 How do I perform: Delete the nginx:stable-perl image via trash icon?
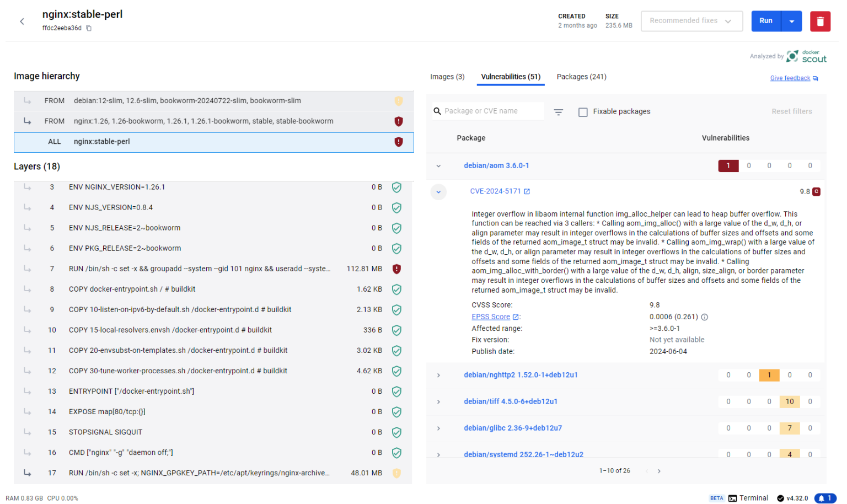click(820, 20)
